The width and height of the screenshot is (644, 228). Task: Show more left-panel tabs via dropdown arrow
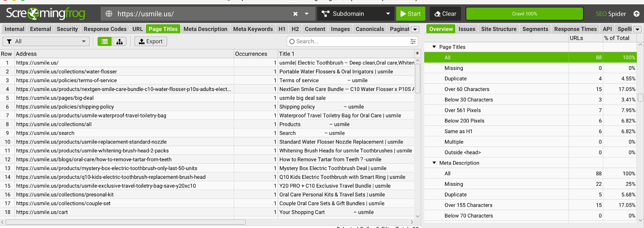pyautogui.click(x=415, y=29)
